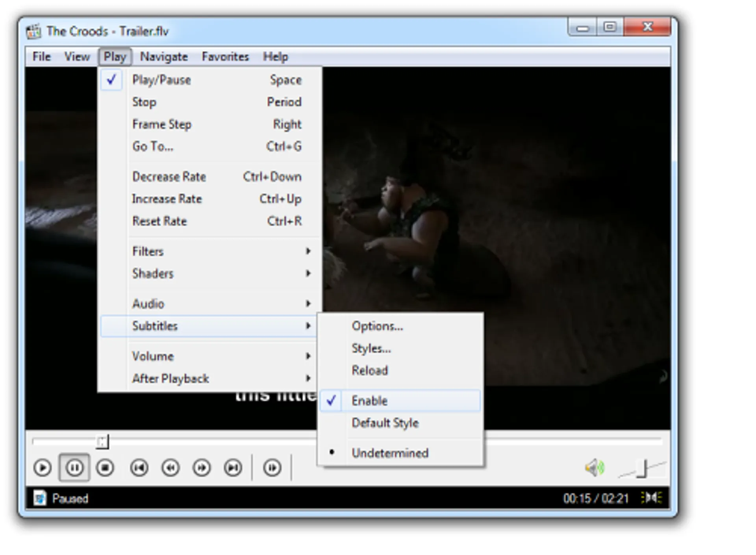Reload the subtitle file
Image resolution: width=756 pixels, height=555 pixels.
[369, 370]
